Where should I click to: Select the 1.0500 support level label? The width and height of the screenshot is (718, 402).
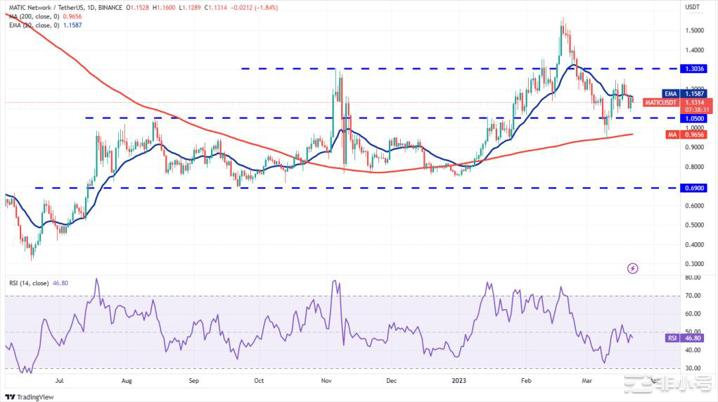(694, 118)
